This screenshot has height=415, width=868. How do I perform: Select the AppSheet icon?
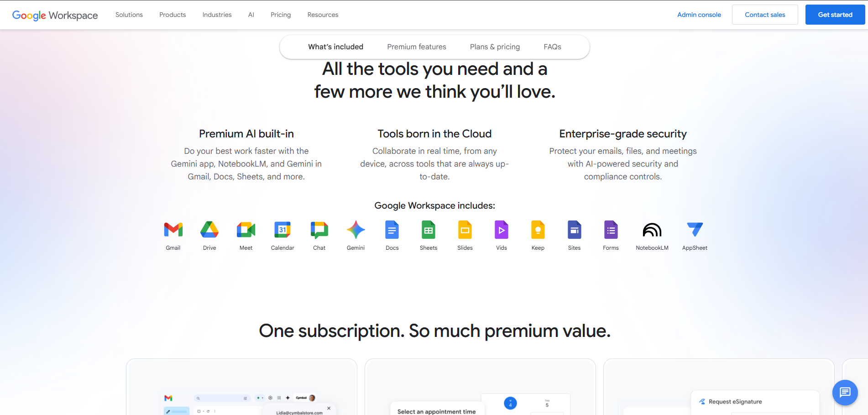(x=695, y=230)
